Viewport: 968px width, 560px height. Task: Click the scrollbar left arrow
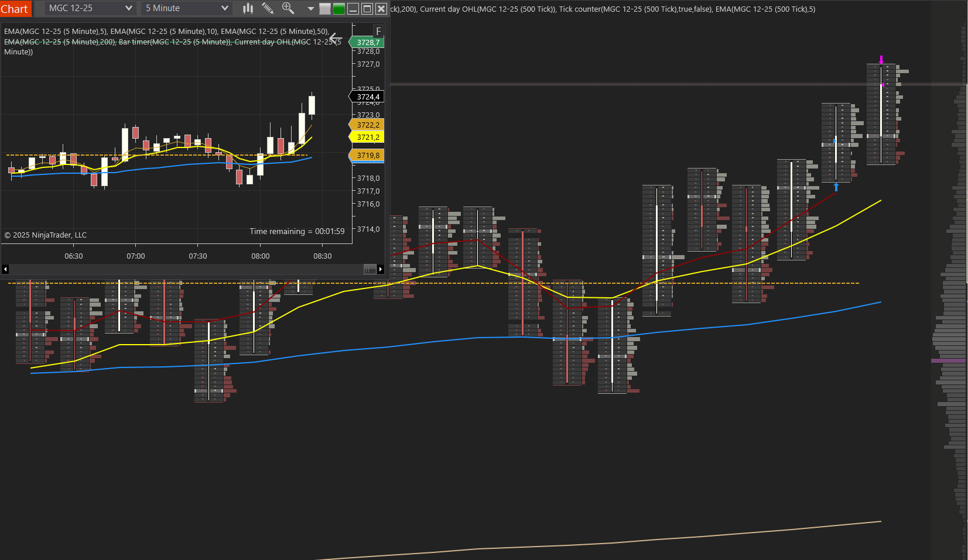pos(5,269)
